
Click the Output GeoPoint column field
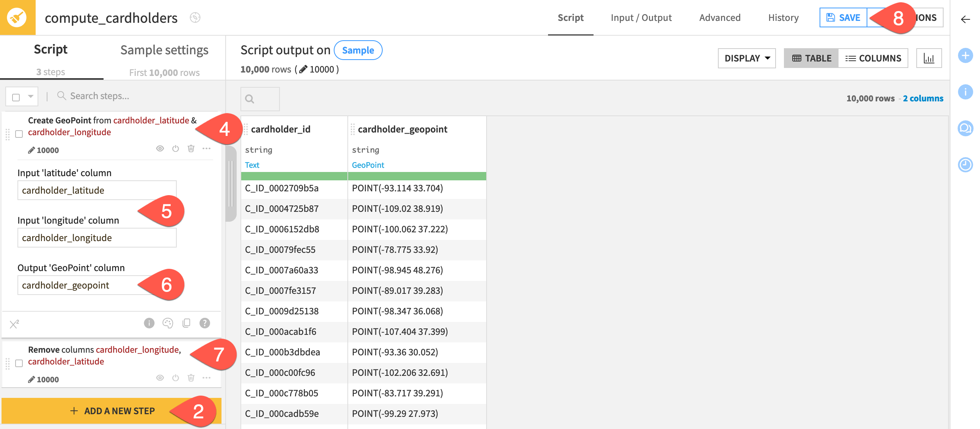(97, 285)
